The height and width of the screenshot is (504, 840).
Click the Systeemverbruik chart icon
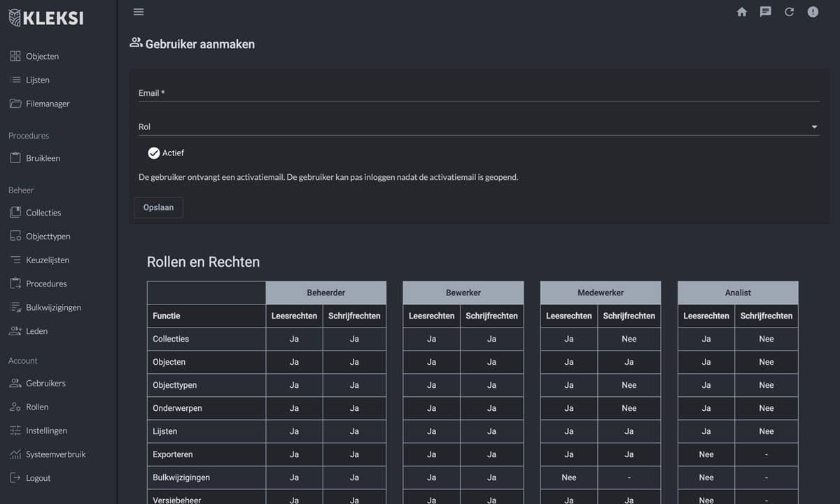coord(15,454)
